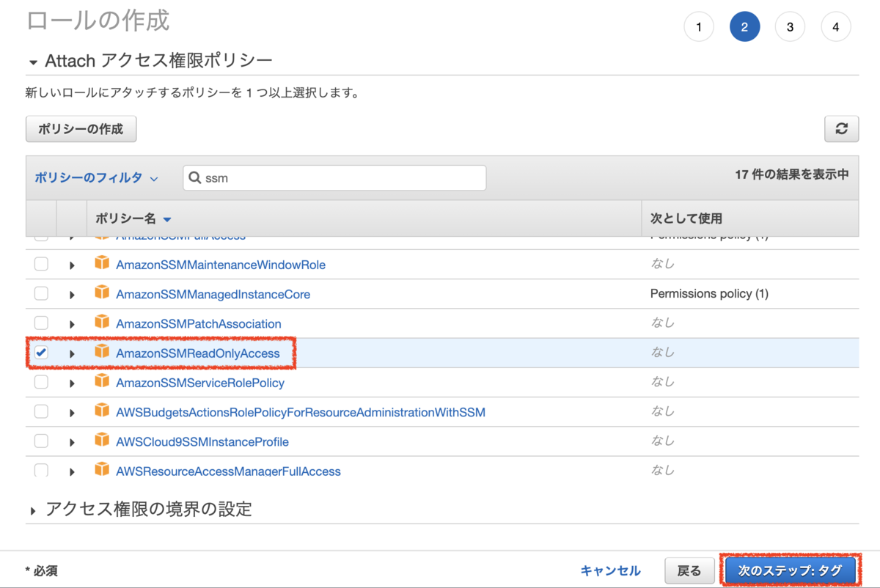Image resolution: width=880 pixels, height=588 pixels.
Task: Click the policy icon beside AmazonSSMReadOnlyAccess
Action: pos(102,353)
